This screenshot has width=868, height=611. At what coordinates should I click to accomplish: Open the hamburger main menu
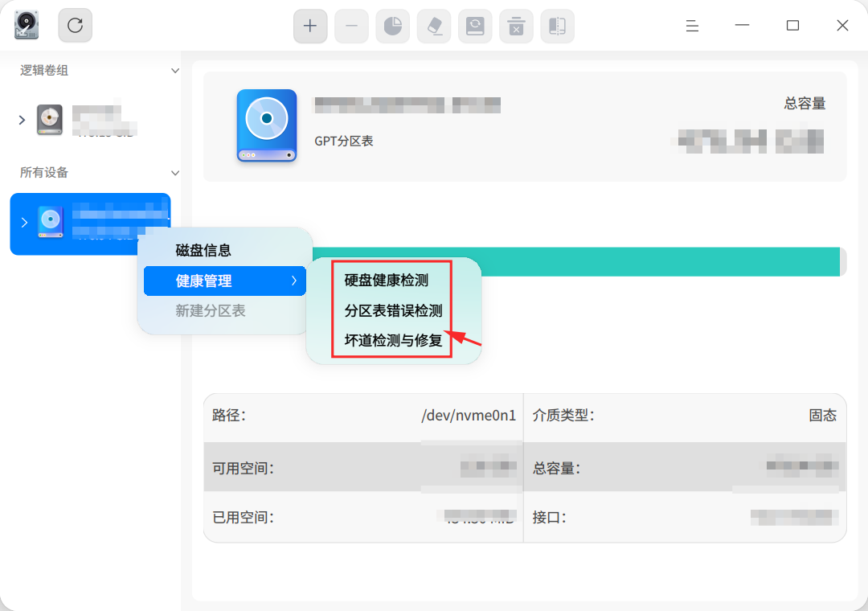click(692, 26)
